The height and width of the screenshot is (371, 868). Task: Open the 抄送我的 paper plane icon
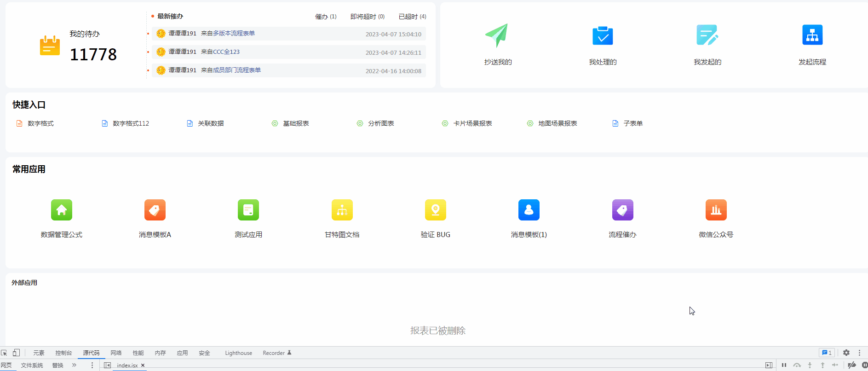tap(497, 35)
